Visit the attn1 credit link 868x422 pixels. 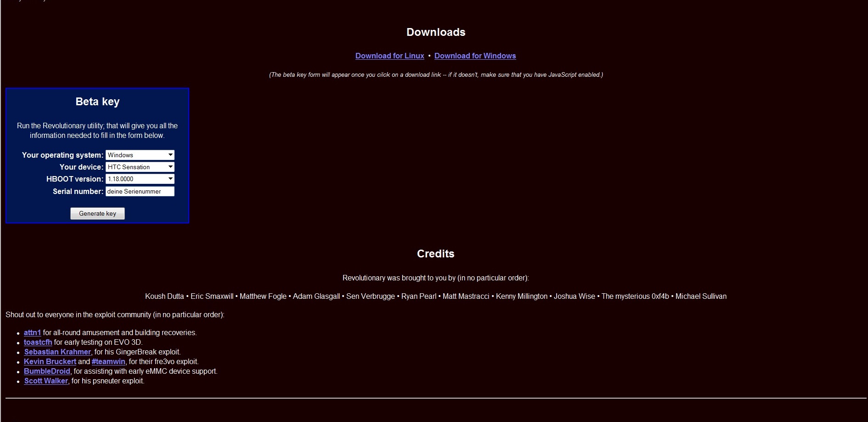[x=32, y=332]
